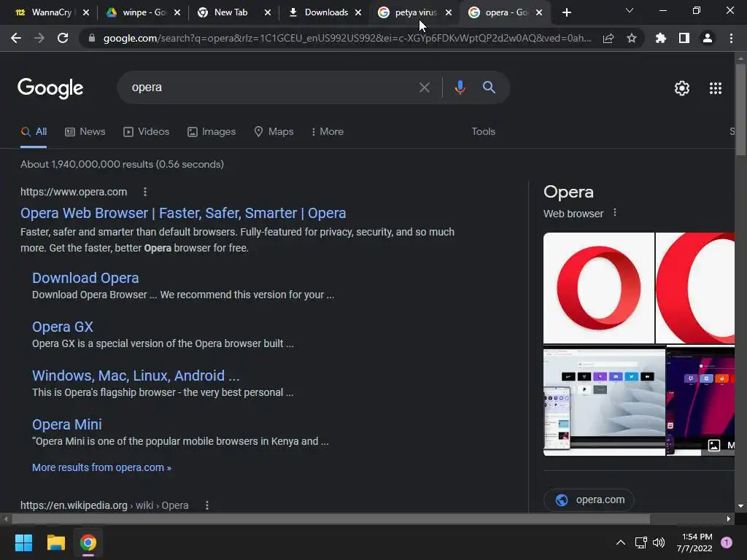
Task: Click the vertical scrollbar down arrow
Action: pos(740,506)
